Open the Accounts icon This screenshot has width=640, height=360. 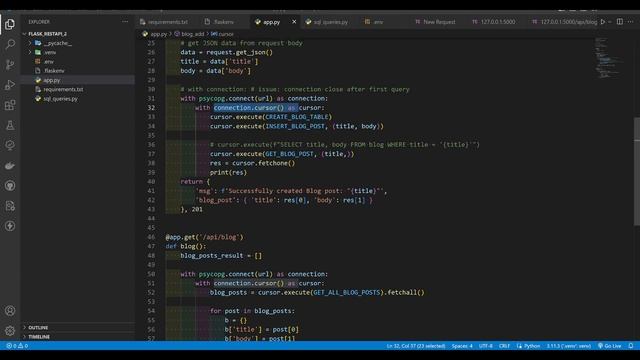(x=10, y=311)
